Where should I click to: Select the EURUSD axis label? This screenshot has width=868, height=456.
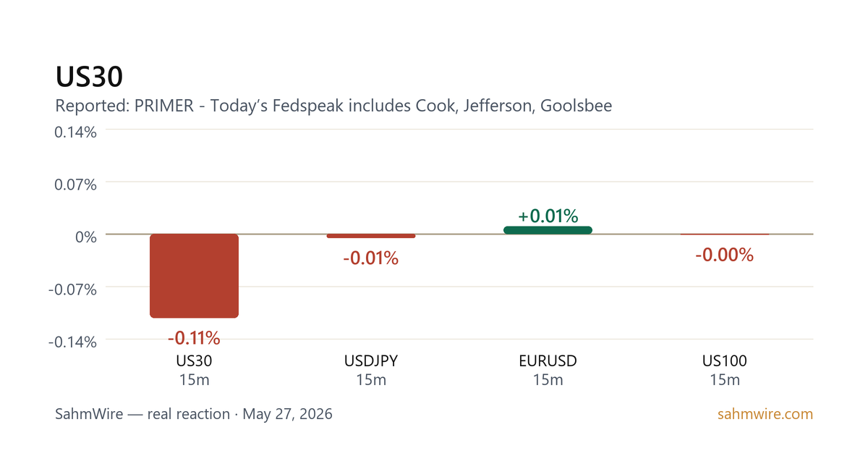click(x=548, y=361)
